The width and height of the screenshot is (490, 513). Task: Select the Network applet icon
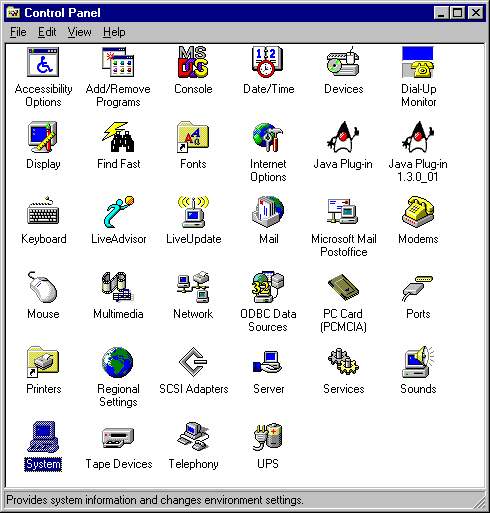(x=193, y=287)
